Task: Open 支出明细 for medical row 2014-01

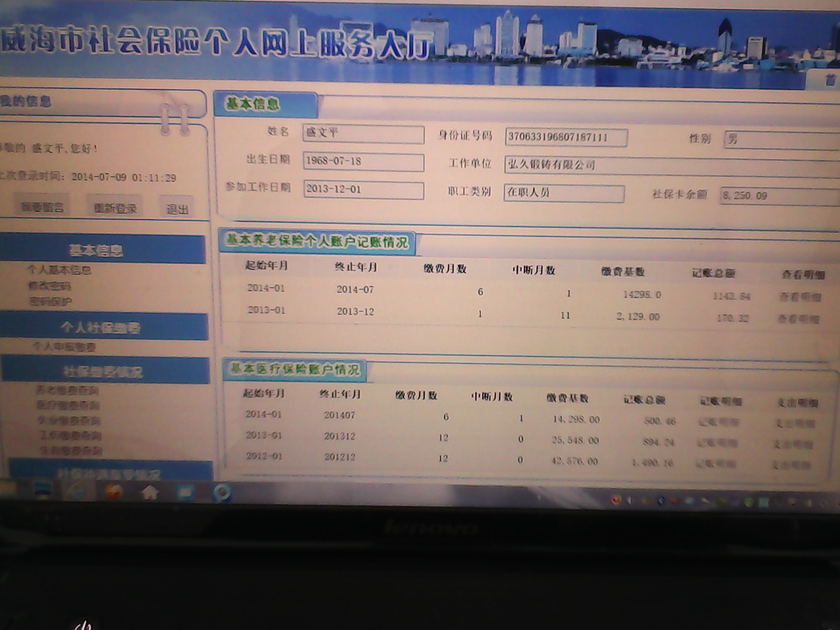Action: coord(794,424)
